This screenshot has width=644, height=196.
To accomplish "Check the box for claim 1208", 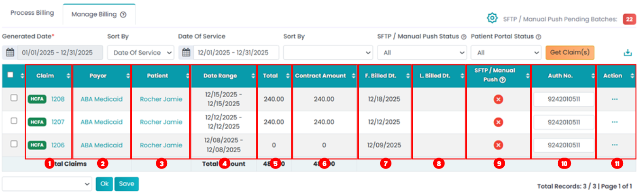I will (x=14, y=98).
